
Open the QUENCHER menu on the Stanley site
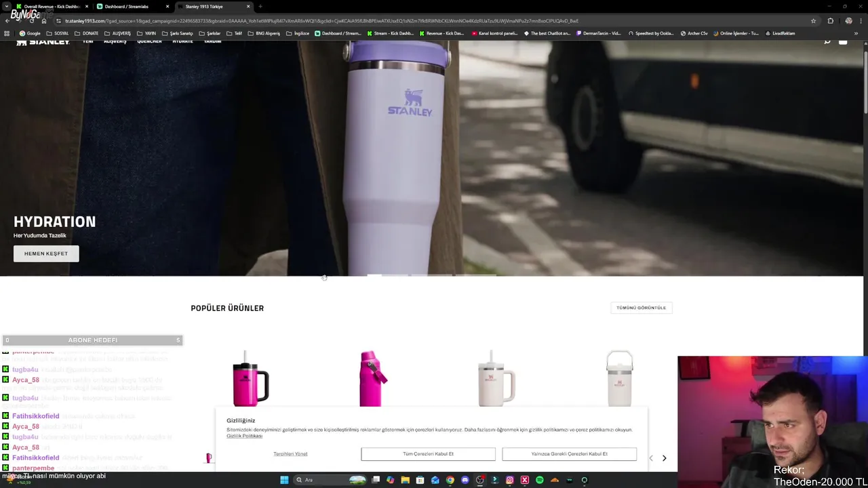pyautogui.click(x=149, y=41)
